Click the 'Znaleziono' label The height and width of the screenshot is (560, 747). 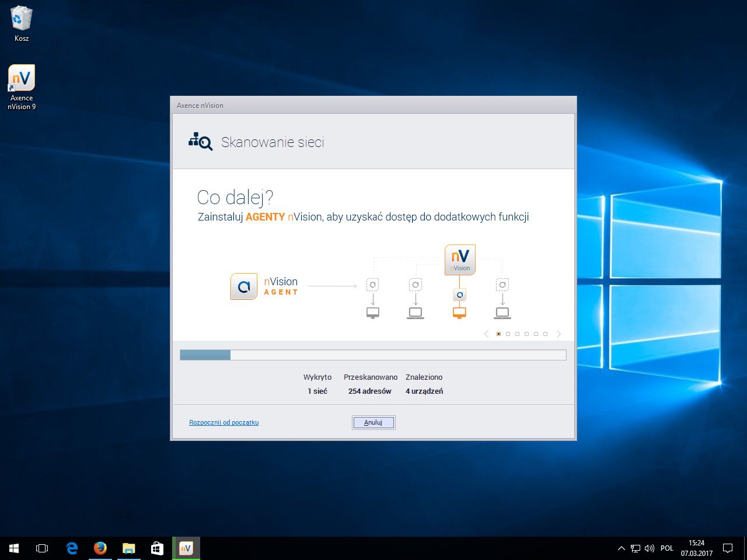[x=424, y=377]
